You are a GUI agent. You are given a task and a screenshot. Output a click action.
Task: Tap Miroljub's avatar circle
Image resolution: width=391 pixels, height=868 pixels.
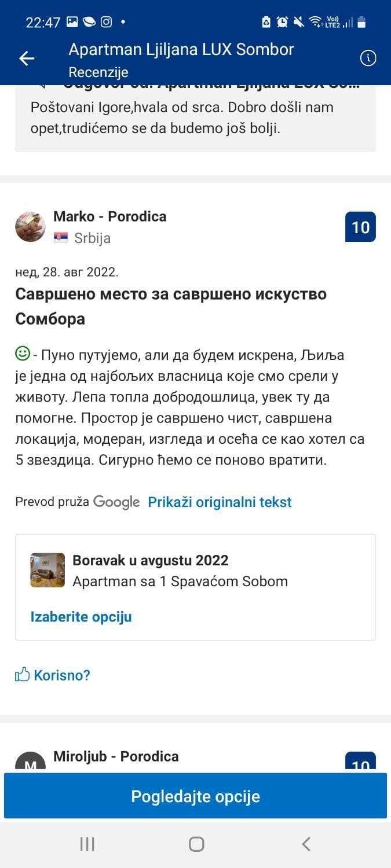tap(30, 763)
